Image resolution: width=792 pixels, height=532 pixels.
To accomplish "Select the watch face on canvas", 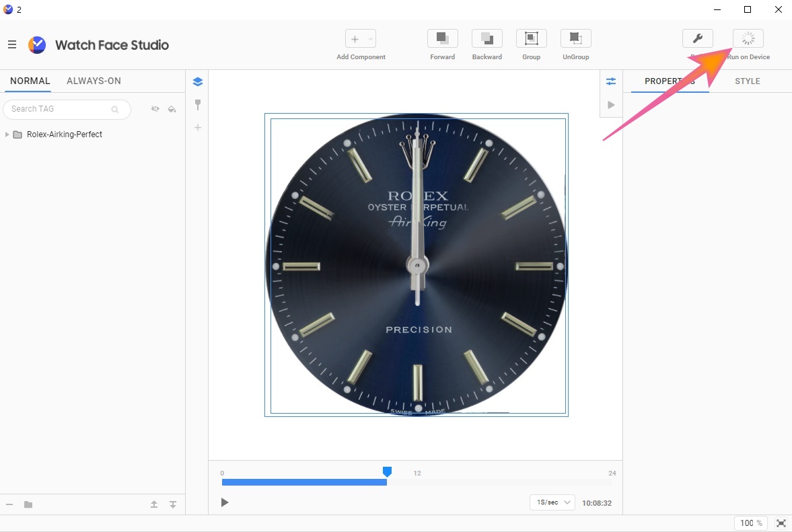I will click(x=417, y=265).
